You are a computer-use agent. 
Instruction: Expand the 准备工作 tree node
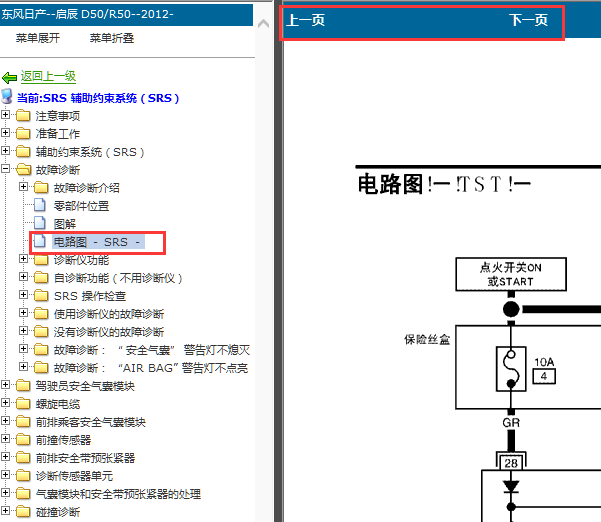pos(5,132)
